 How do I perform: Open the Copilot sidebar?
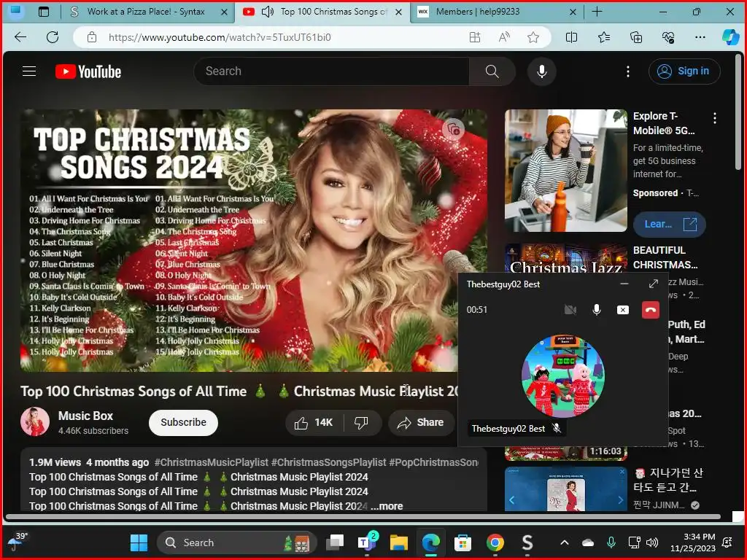[x=730, y=37]
